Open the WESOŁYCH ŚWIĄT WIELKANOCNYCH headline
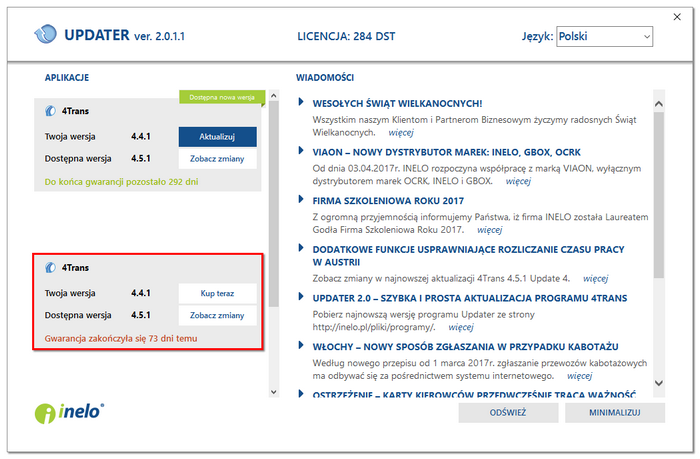This screenshot has width=700, height=459. click(397, 104)
